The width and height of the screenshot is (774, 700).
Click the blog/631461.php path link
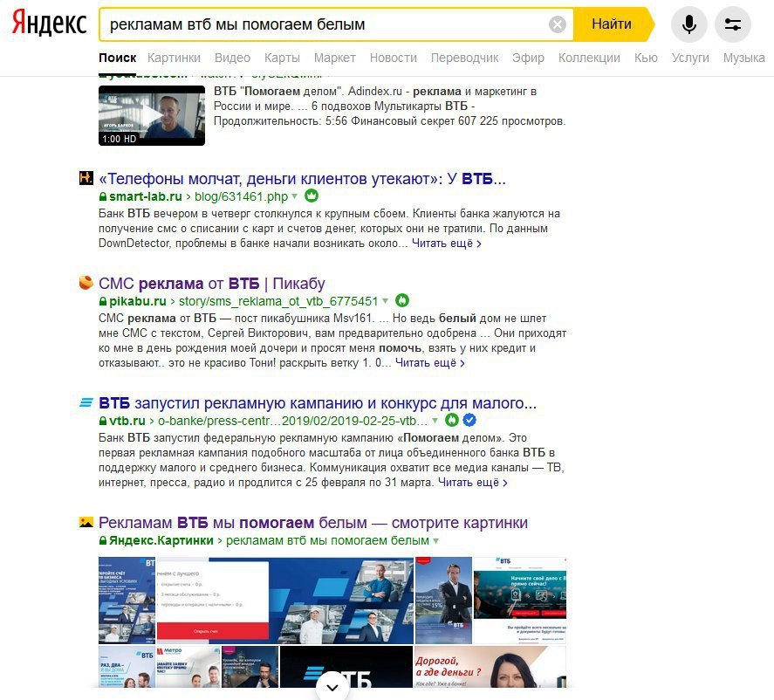click(x=241, y=196)
